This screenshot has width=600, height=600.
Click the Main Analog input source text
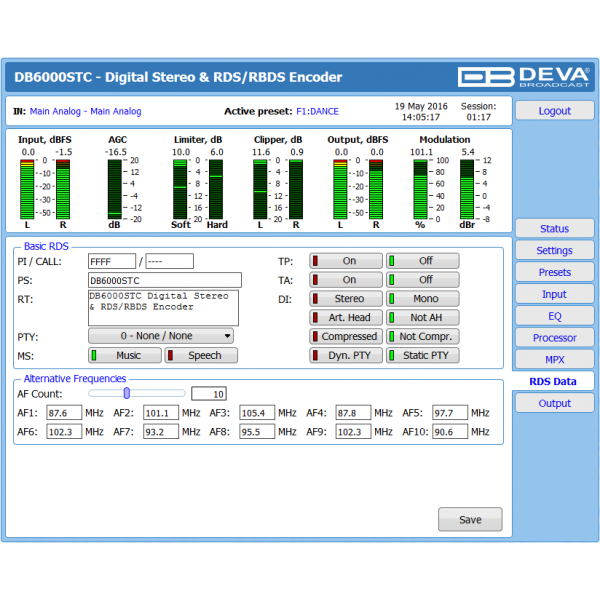85,111
